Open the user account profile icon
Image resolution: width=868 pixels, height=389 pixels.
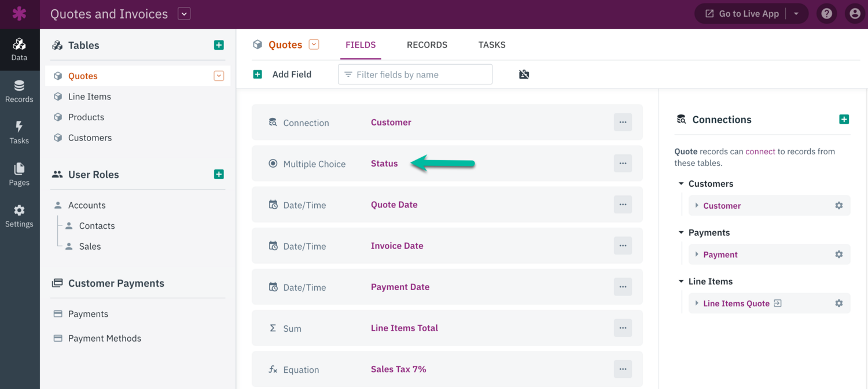855,14
